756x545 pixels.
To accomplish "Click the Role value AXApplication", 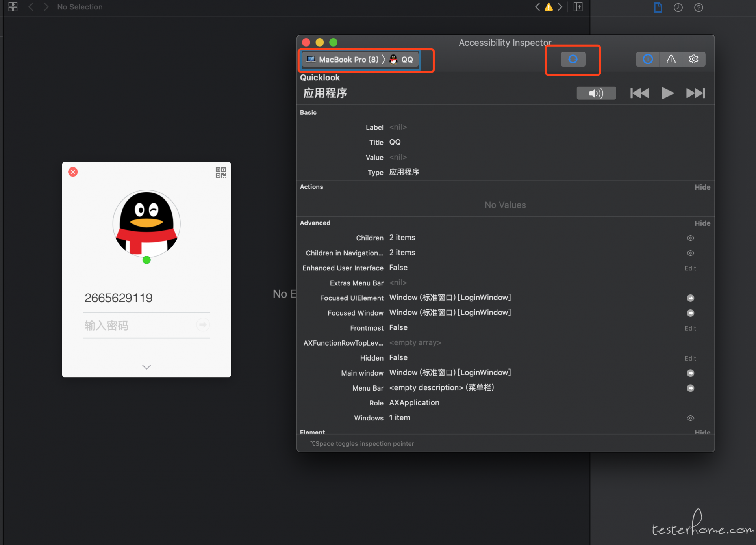I will pyautogui.click(x=414, y=403).
